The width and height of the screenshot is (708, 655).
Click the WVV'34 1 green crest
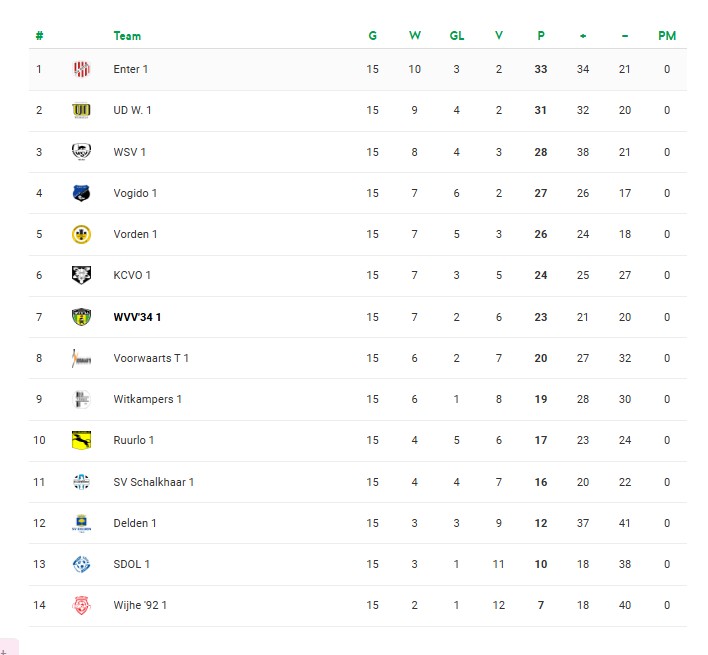point(81,317)
